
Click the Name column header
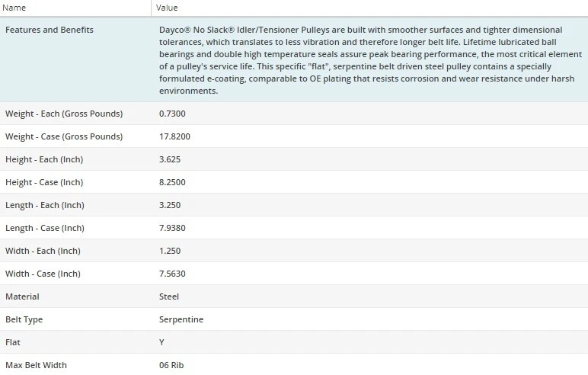tap(16, 8)
